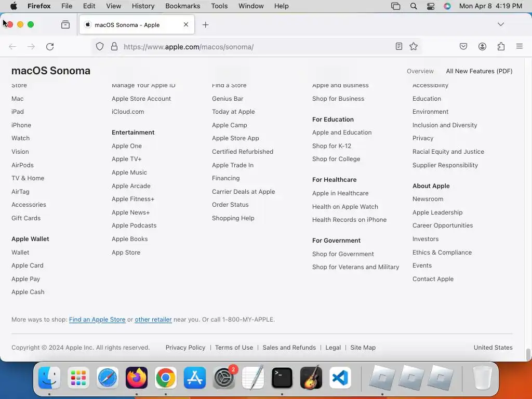Open the Health on Apple Watch link
532x399 pixels.
point(345,207)
